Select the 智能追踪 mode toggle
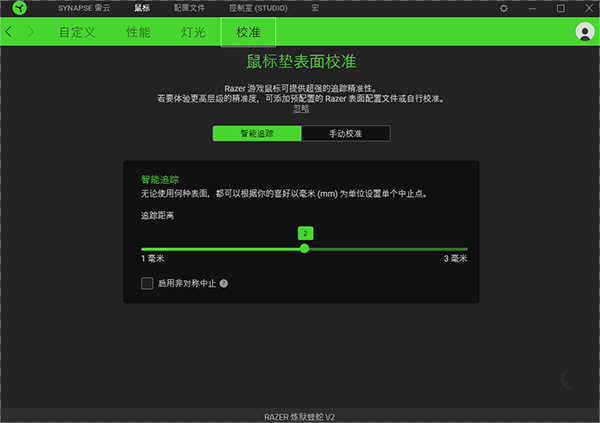 click(x=256, y=133)
